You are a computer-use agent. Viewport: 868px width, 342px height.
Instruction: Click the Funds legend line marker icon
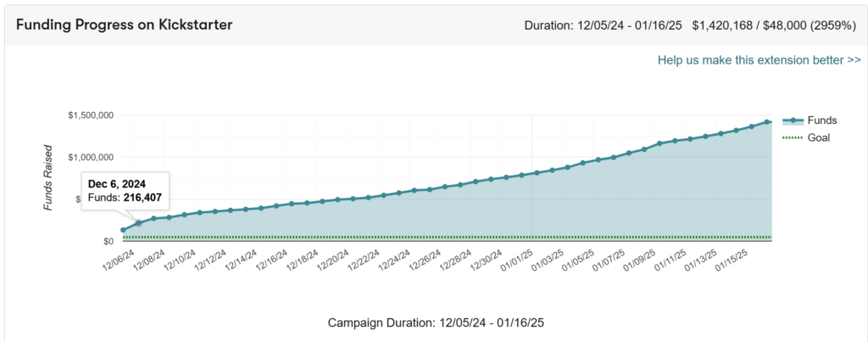click(793, 121)
